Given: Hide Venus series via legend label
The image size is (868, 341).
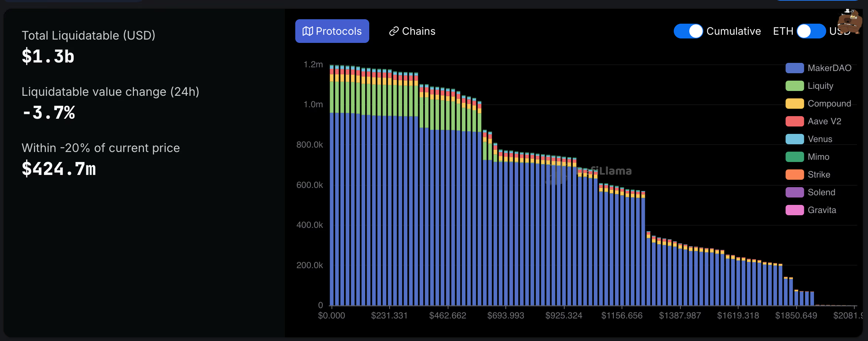Looking at the screenshot, I should 820,139.
